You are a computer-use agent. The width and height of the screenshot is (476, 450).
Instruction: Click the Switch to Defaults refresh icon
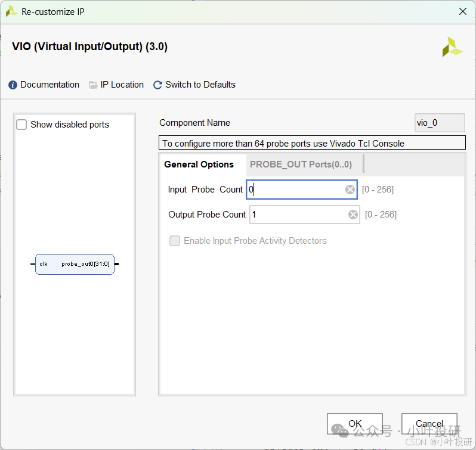pyautogui.click(x=157, y=85)
